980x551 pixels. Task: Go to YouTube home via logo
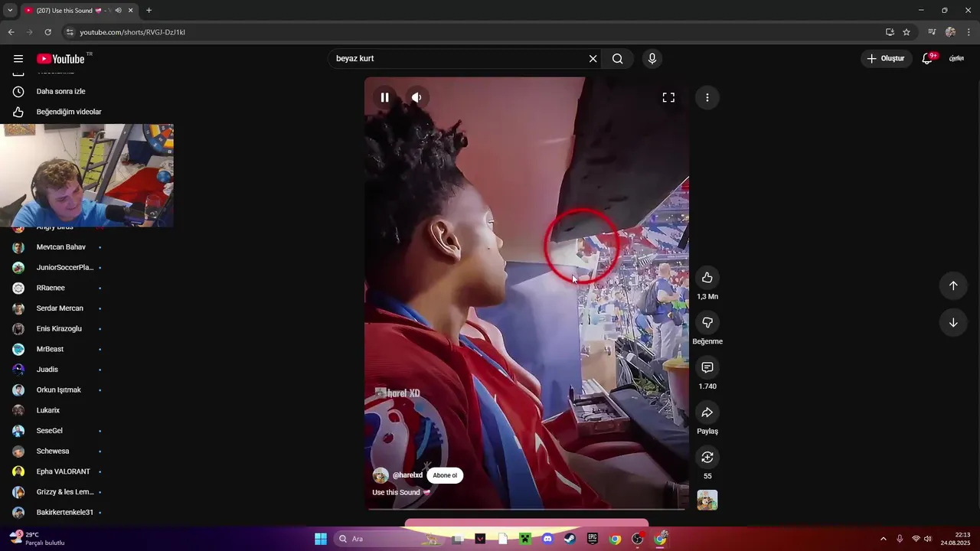(60, 59)
